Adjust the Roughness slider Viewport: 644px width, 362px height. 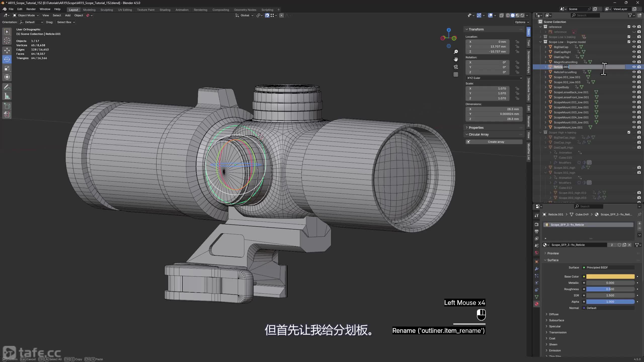click(x=610, y=289)
